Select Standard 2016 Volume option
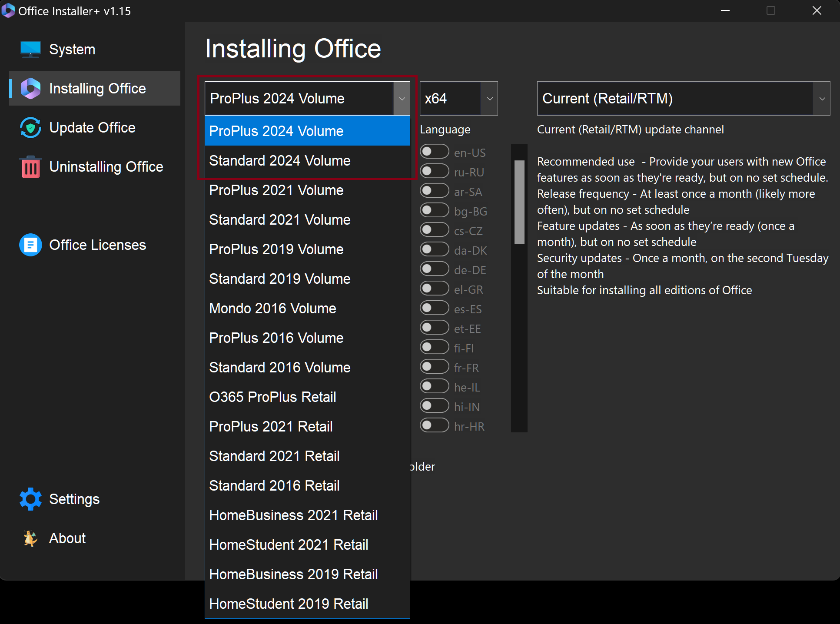The height and width of the screenshot is (624, 840). click(x=307, y=368)
